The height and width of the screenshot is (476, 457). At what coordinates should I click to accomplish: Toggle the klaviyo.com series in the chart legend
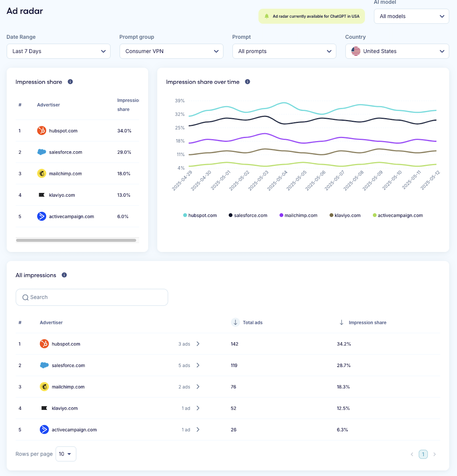pyautogui.click(x=345, y=215)
